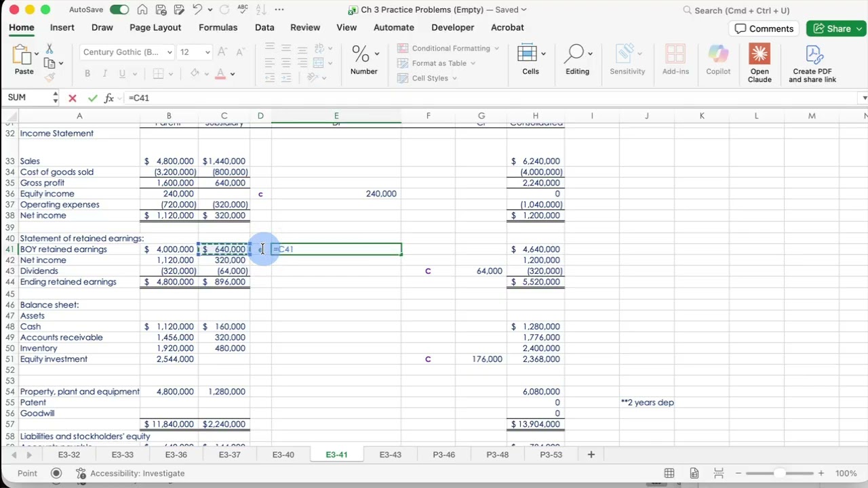Click the Borders icon
868x488 pixels.
point(158,74)
